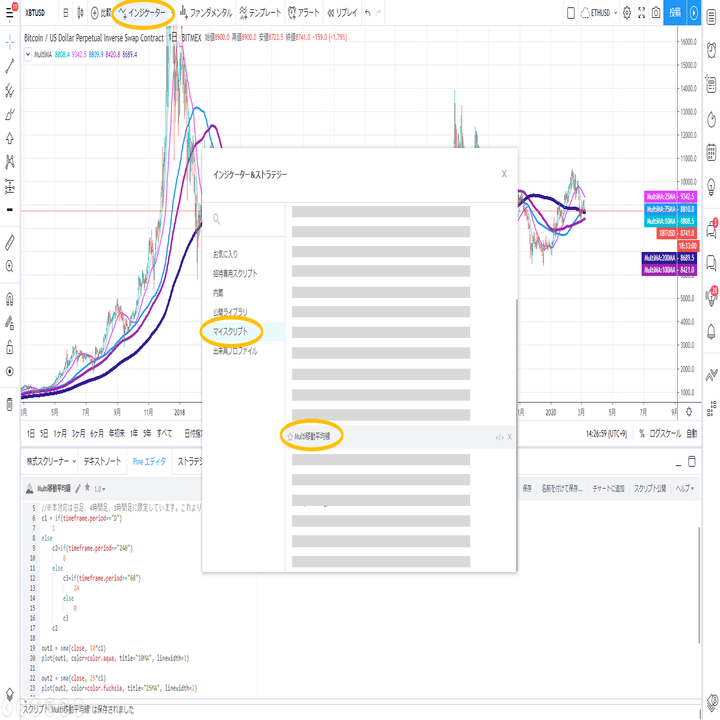Open the ヘルプ help dropdown
The height and width of the screenshot is (720, 720).
(684, 489)
